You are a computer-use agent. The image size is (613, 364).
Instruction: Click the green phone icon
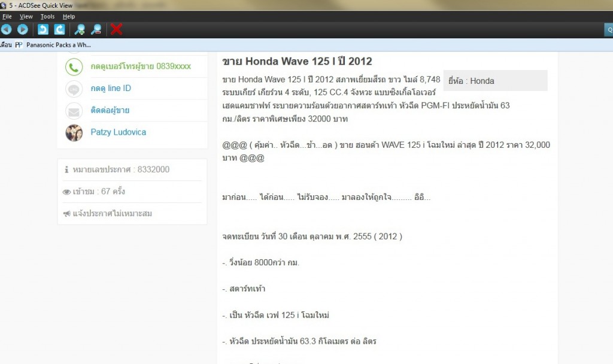[74, 67]
